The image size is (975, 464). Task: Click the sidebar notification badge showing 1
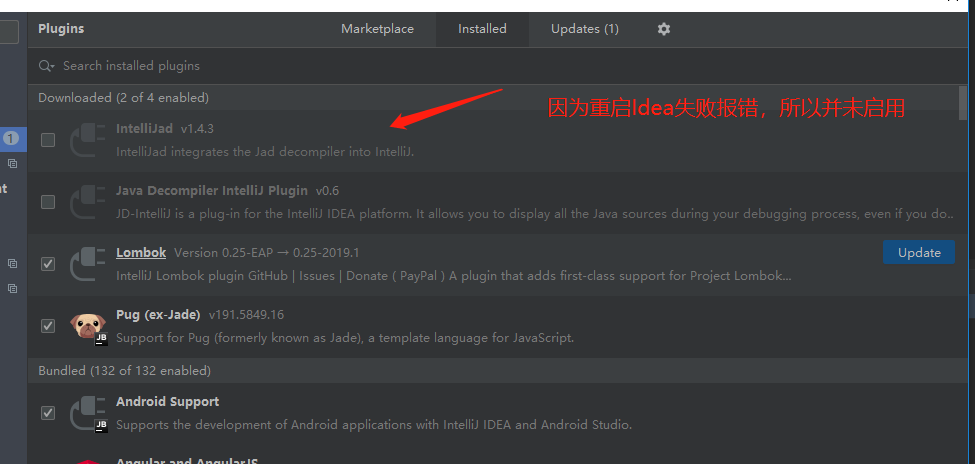coord(11,139)
